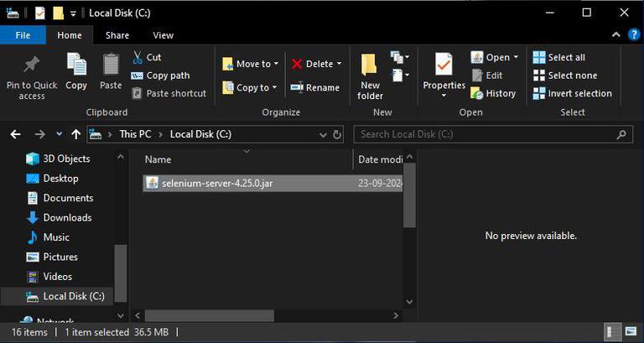Open the Delete dropdown arrow
Image resolution: width=644 pixels, height=343 pixels.
tap(340, 64)
